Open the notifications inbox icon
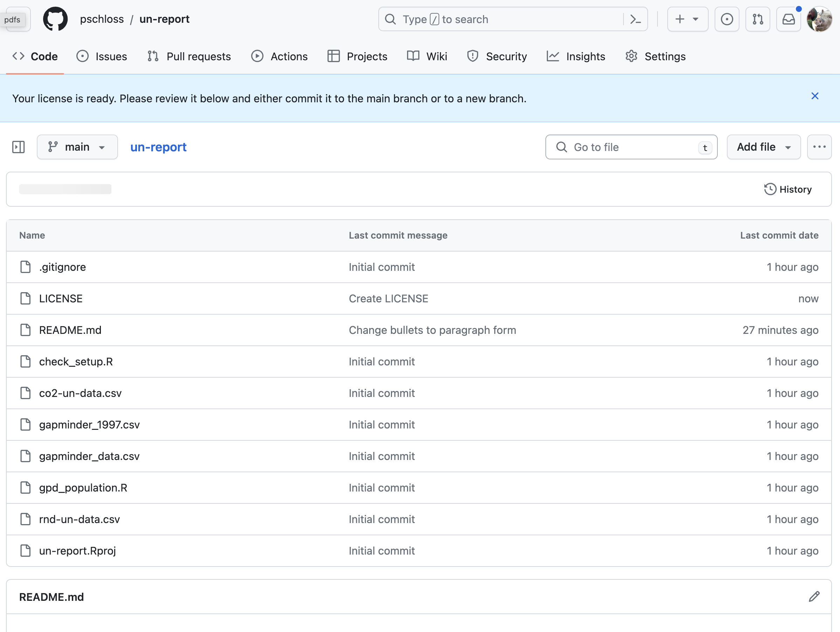The width and height of the screenshot is (840, 632). tap(789, 19)
